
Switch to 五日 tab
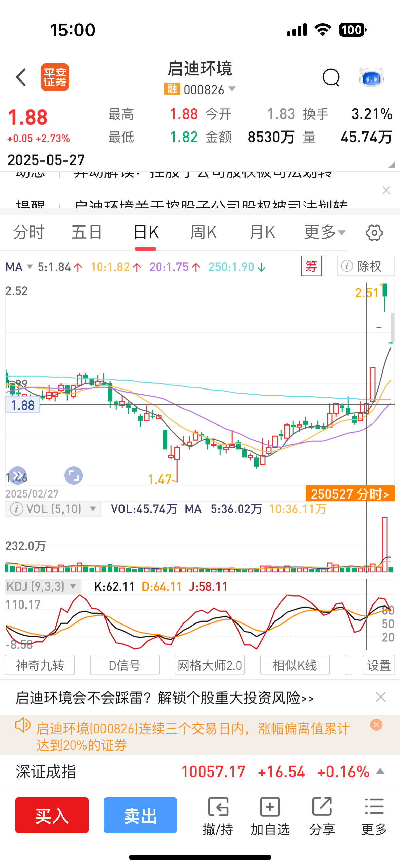point(87,233)
